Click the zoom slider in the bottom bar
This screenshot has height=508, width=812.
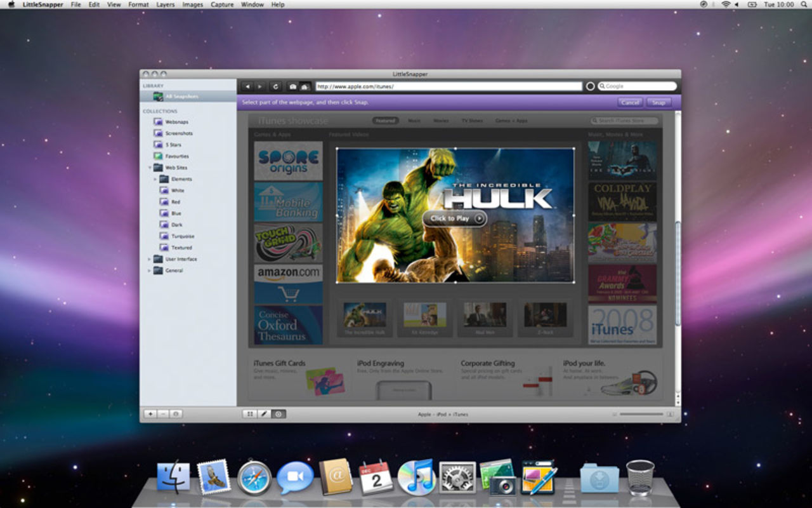(641, 414)
